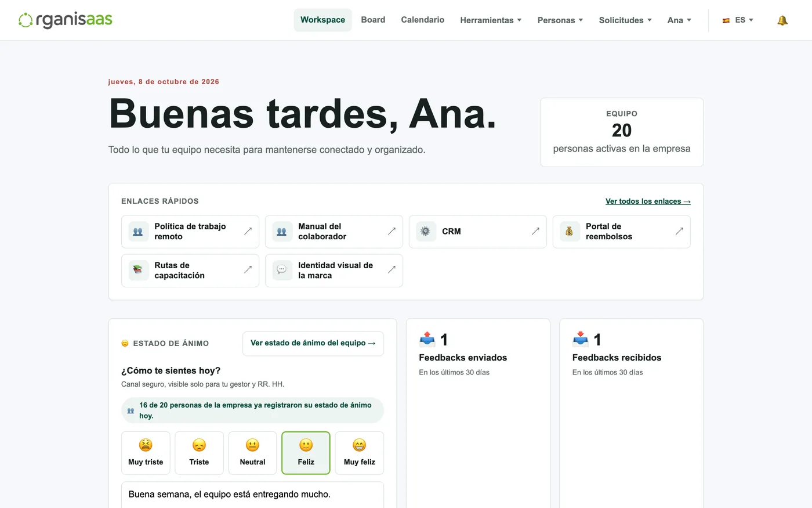Expand the Solicitudes dropdown menu

click(x=625, y=20)
